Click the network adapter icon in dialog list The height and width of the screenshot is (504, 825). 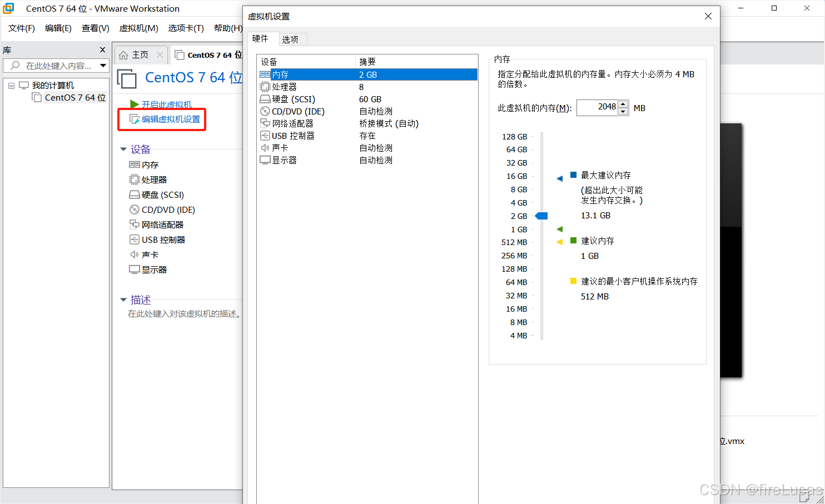(265, 123)
